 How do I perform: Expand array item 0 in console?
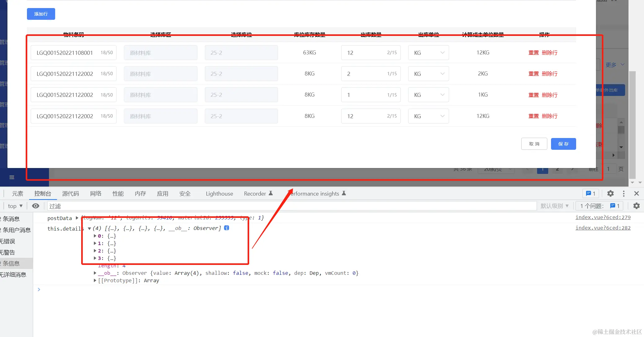95,236
